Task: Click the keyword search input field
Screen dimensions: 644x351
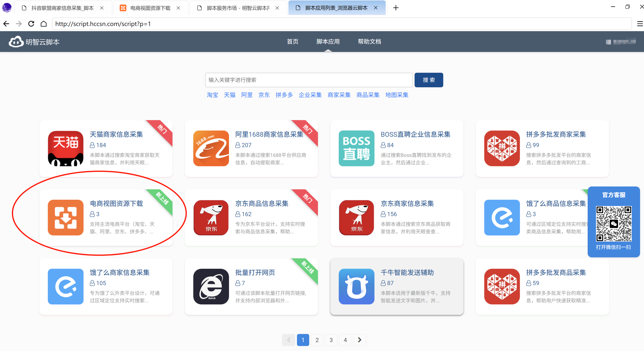Action: pyautogui.click(x=309, y=80)
